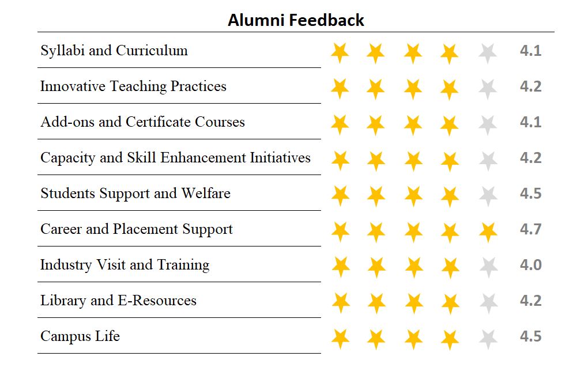588x383 pixels.
Task: Select the gray fifth star in Campus Life row
Action: tap(488, 339)
